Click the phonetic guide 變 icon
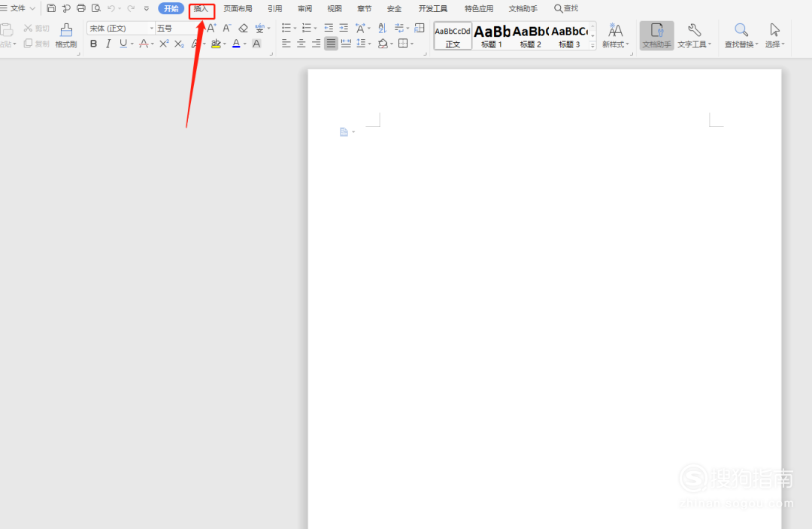This screenshot has width=812, height=529. [259, 28]
